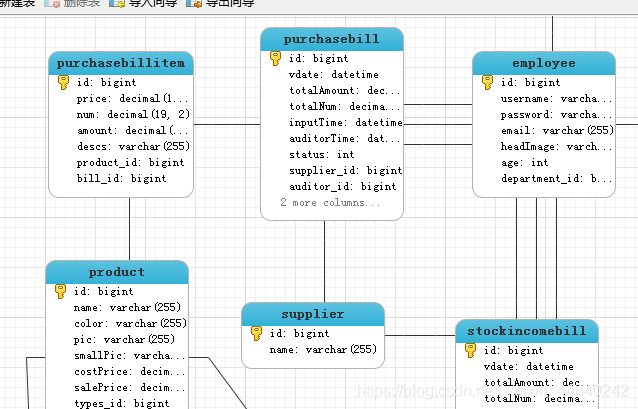Screen dimensions: 638x409
Task: Click 'costPrice: decim...' column
Action: tap(130, 372)
